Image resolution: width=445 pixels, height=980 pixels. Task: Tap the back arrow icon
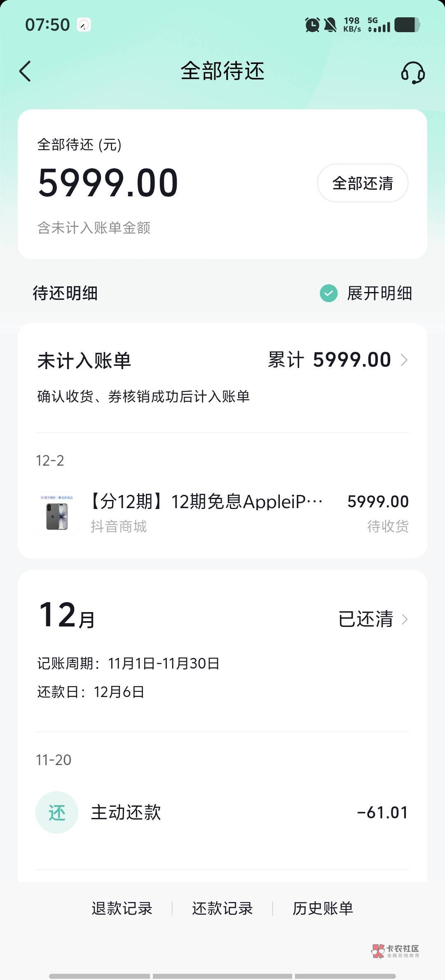(26, 71)
